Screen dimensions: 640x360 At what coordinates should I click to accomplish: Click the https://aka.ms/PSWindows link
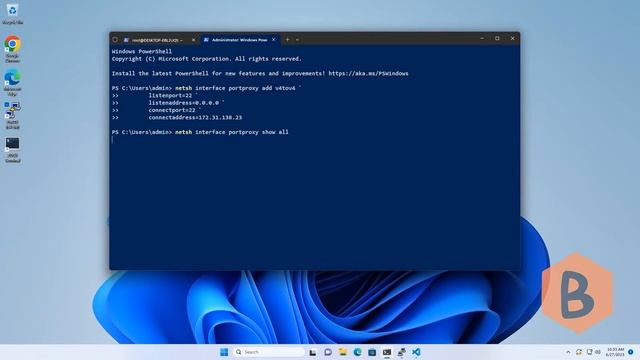[x=368, y=73]
